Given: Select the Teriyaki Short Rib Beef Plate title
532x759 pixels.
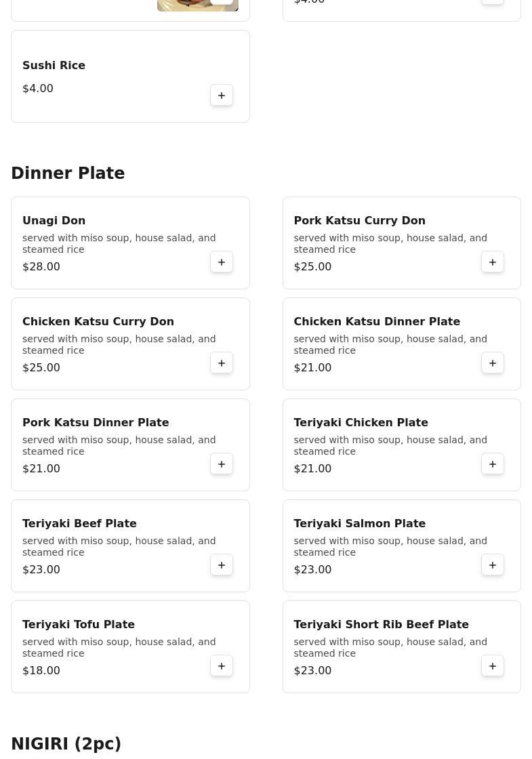Looking at the screenshot, I should click(x=381, y=624).
